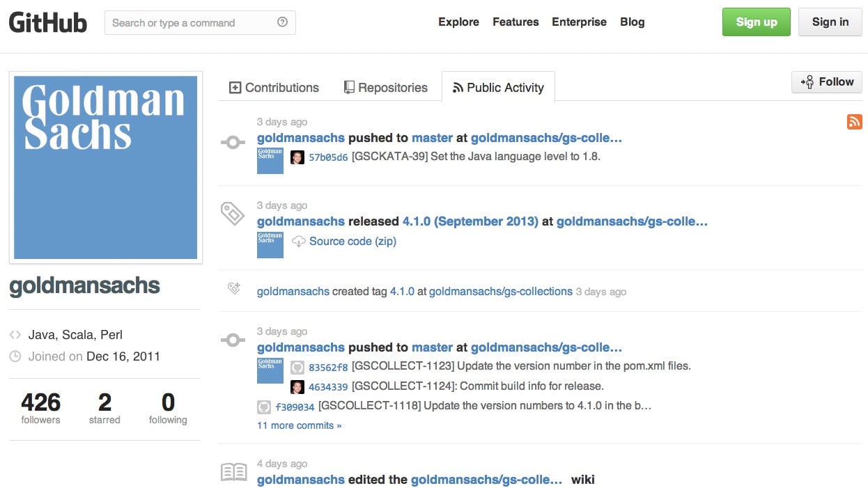Screen dimensions: 868x488
Task: Focus the Search or type a command field
Action: click(x=200, y=22)
